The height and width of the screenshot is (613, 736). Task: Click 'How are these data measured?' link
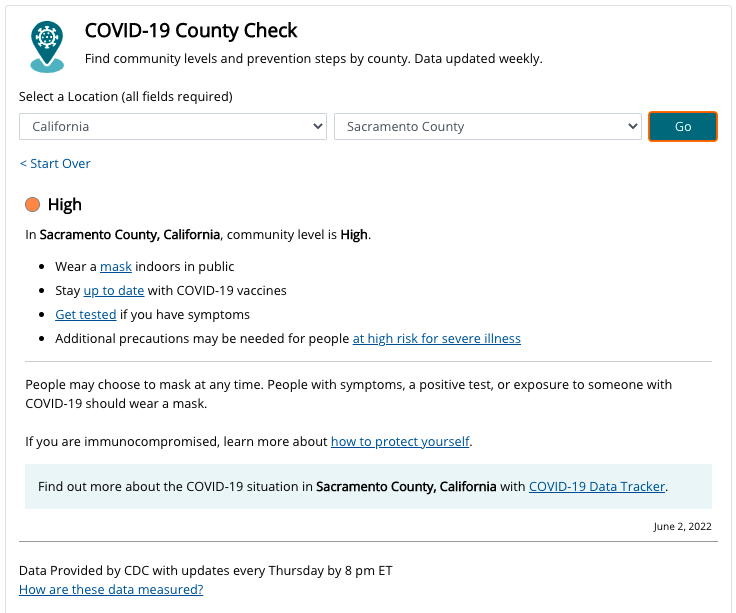point(111,590)
